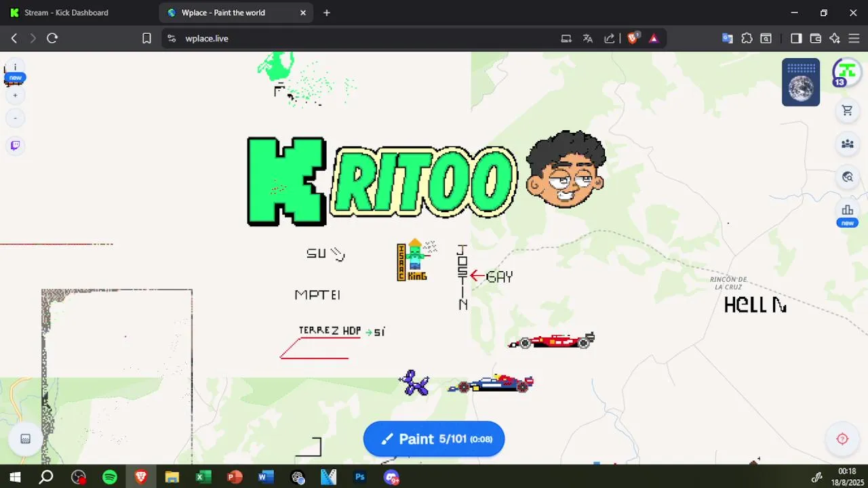
Task: Click the pen icon in system tray
Action: pos(817,477)
